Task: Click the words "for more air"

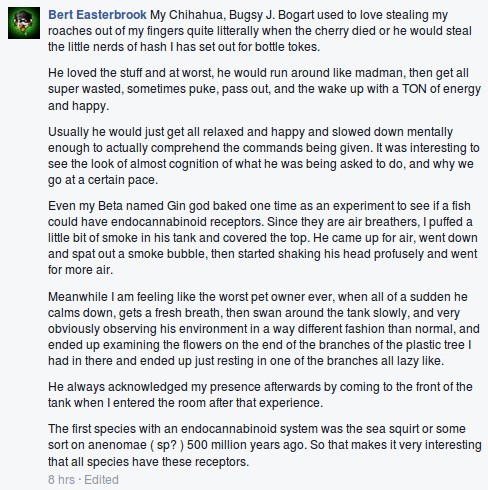Action: pos(80,270)
